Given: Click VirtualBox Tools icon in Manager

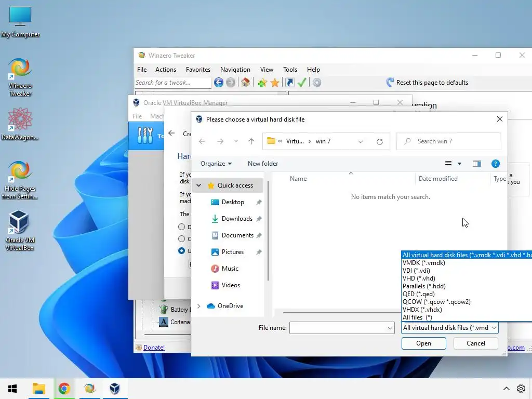Looking at the screenshot, I should tap(145, 136).
